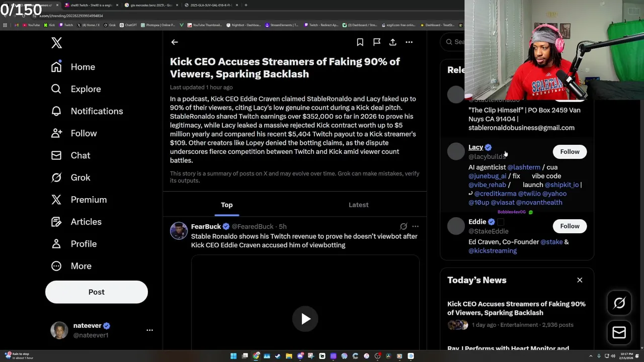This screenshot has width=644, height=362.
Task: Open the story's three-dot options menu
Action: coord(409,42)
